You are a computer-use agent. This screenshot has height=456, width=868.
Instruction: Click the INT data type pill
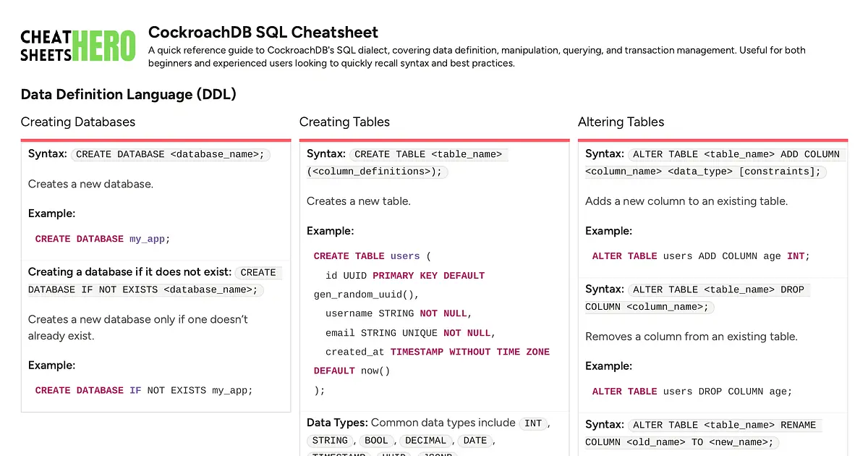pyautogui.click(x=533, y=423)
